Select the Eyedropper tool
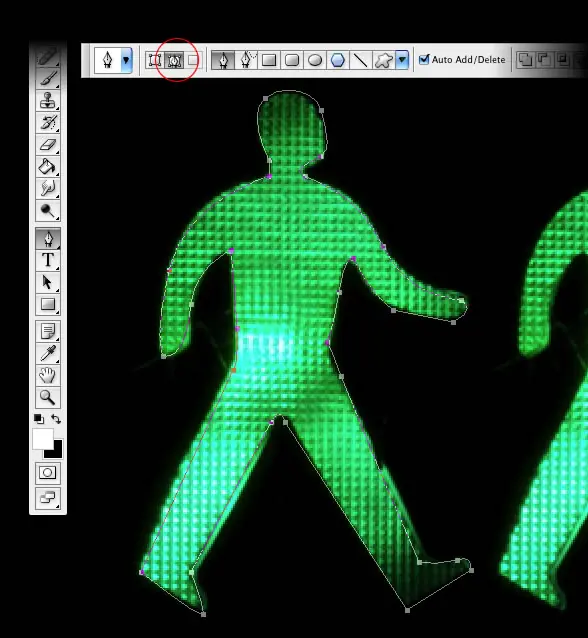The width and height of the screenshot is (588, 638). (x=48, y=353)
